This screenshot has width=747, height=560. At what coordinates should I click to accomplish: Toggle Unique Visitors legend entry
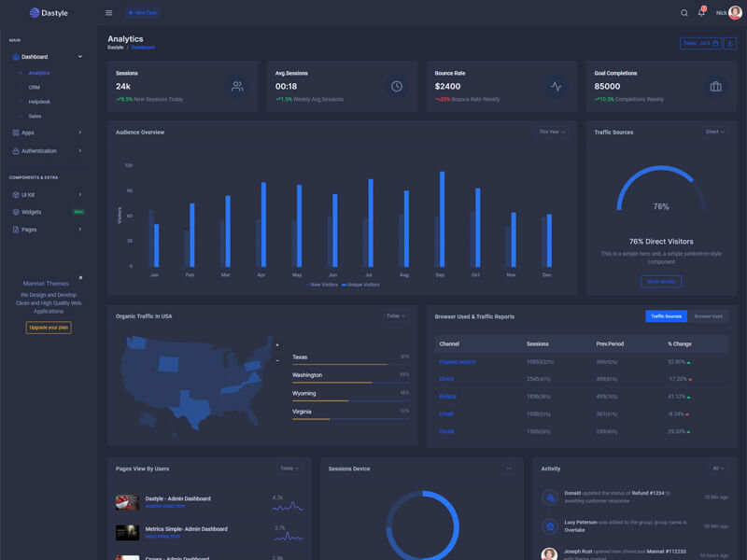point(360,285)
